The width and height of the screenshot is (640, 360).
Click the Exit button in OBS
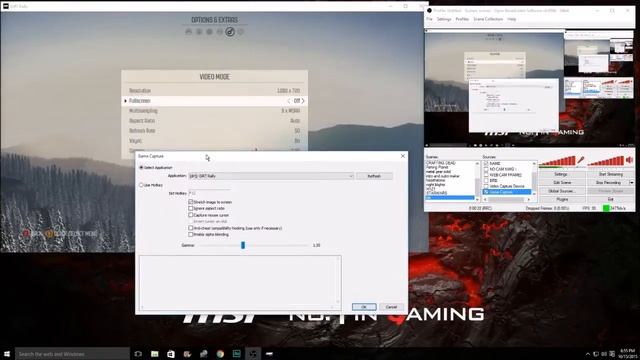[610, 199]
